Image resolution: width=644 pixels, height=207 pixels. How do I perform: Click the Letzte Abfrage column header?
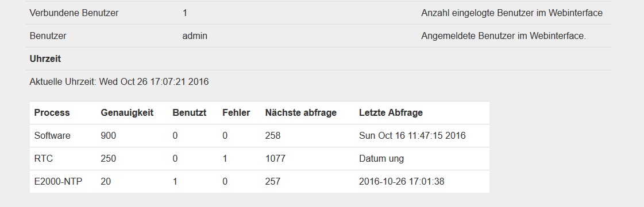point(391,113)
